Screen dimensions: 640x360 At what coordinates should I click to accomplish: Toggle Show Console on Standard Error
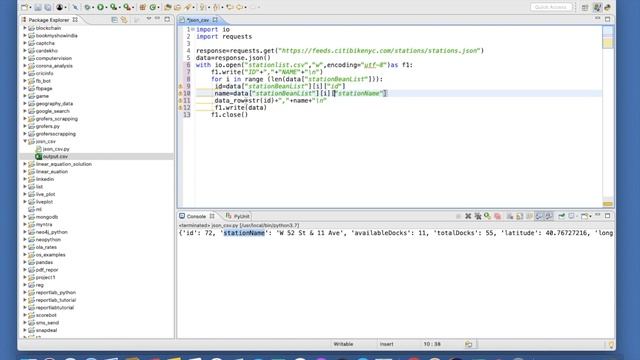549,216
